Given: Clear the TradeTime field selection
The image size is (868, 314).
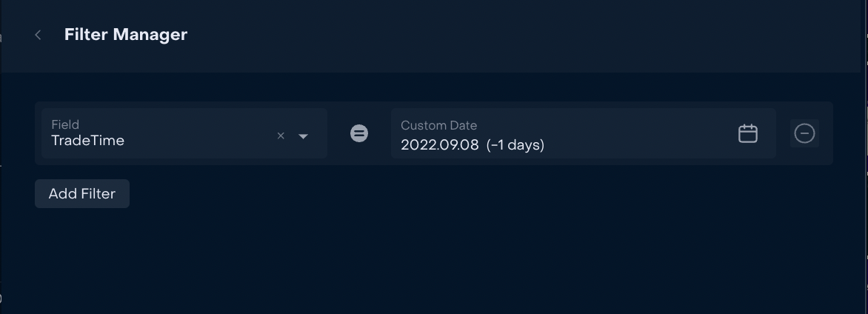Looking at the screenshot, I should click(281, 136).
